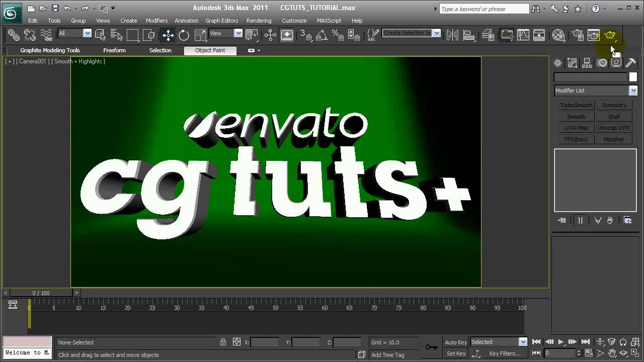644x362 pixels.
Task: Open the Manage Layers dialog
Action: [x=488, y=35]
